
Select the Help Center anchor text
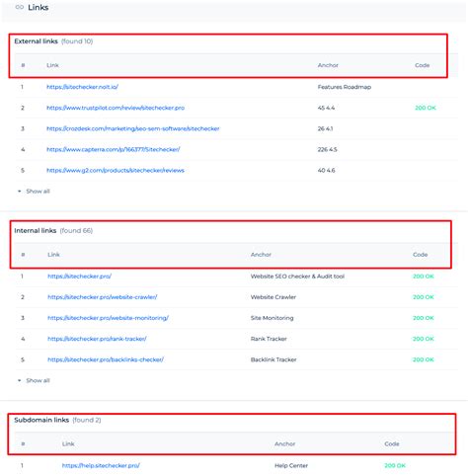point(291,465)
